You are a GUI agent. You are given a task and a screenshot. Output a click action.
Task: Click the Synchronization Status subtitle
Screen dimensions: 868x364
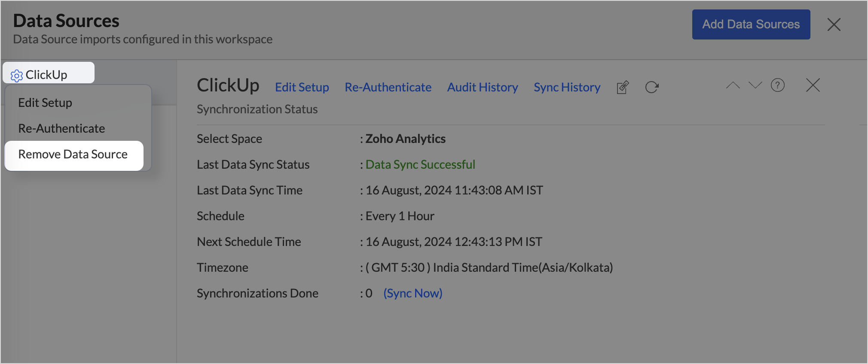[257, 109]
